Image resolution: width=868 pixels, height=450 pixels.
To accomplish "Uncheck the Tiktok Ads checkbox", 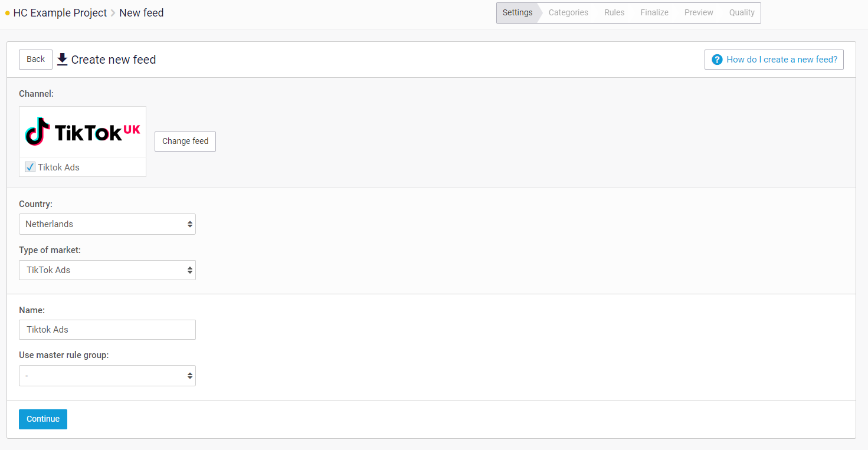I will [30, 167].
